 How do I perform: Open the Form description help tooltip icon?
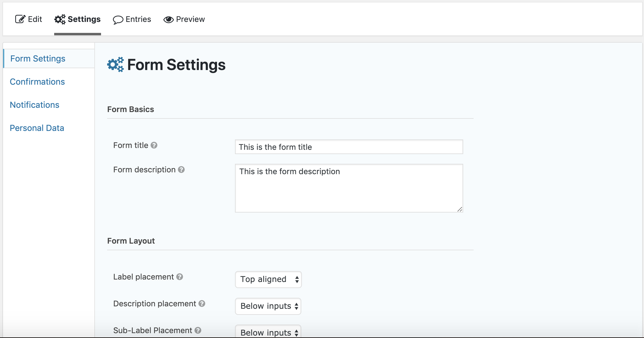click(181, 170)
